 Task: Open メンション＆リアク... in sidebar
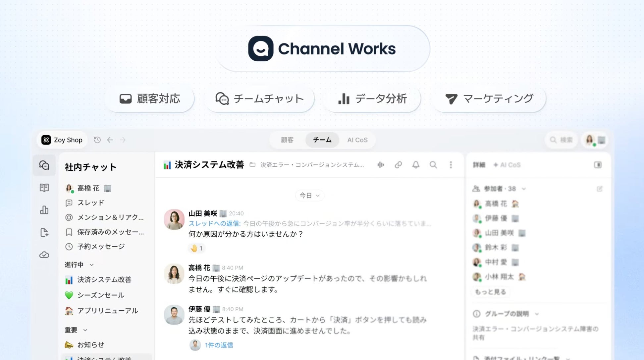[105, 217]
